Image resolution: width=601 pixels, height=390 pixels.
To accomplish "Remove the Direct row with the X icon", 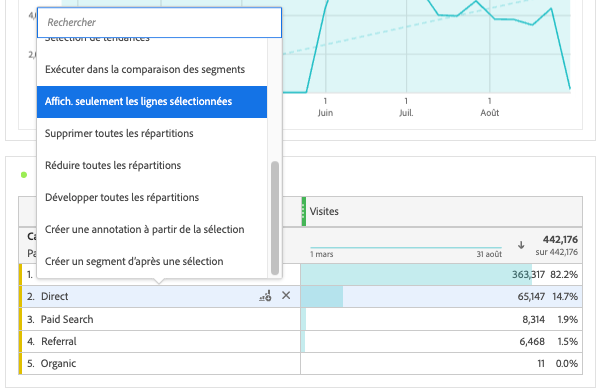I will click(286, 295).
